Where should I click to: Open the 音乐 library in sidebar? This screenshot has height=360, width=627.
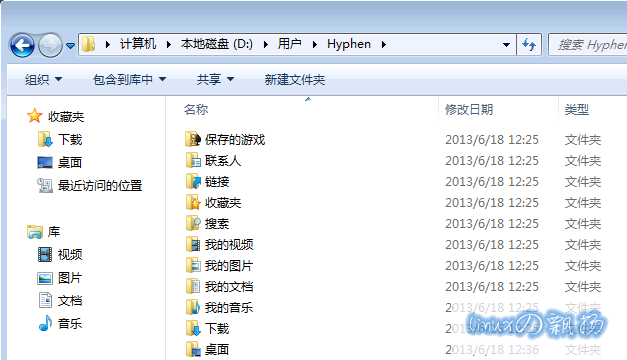point(70,323)
